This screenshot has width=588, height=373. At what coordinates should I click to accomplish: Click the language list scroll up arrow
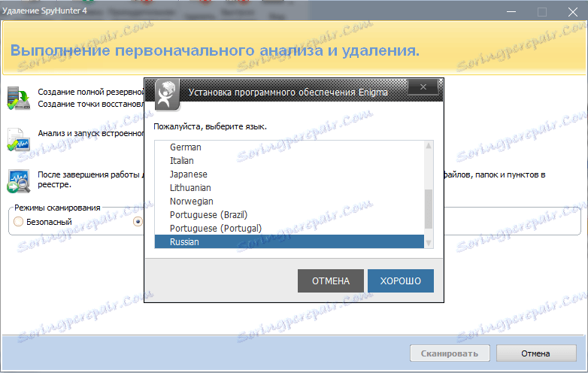click(x=429, y=145)
